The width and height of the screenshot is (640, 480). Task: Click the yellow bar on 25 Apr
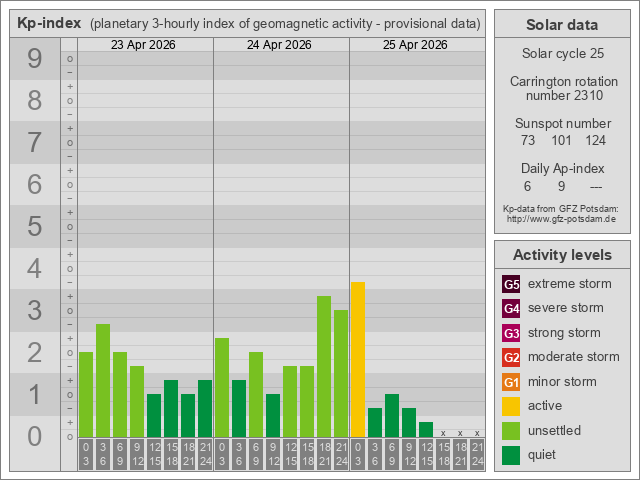click(x=357, y=359)
